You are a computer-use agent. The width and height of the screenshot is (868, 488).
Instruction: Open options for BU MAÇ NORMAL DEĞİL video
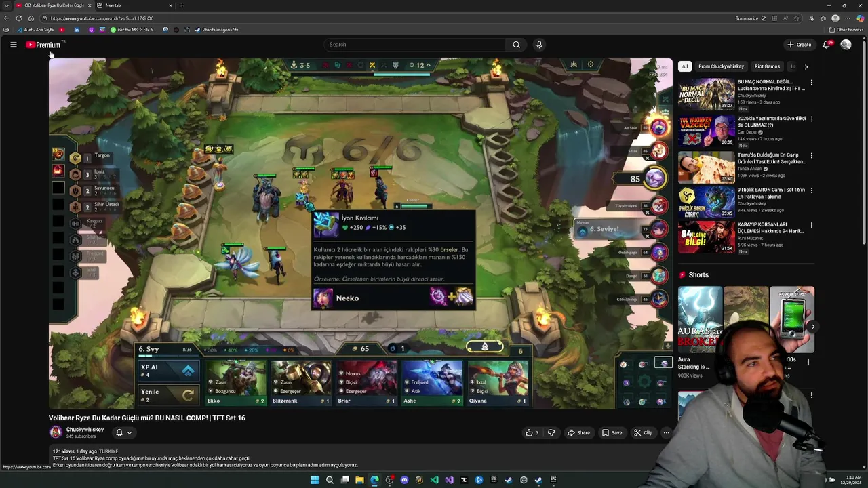coord(811,83)
